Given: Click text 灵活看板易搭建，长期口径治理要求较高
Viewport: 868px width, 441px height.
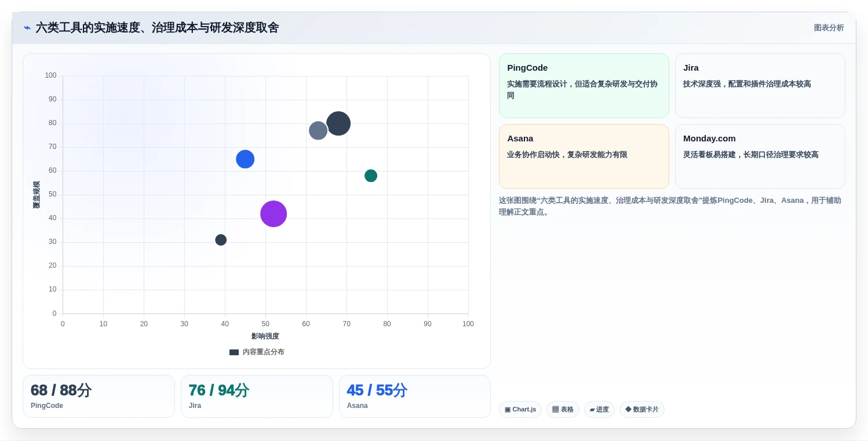Looking at the screenshot, I should 751,155.
